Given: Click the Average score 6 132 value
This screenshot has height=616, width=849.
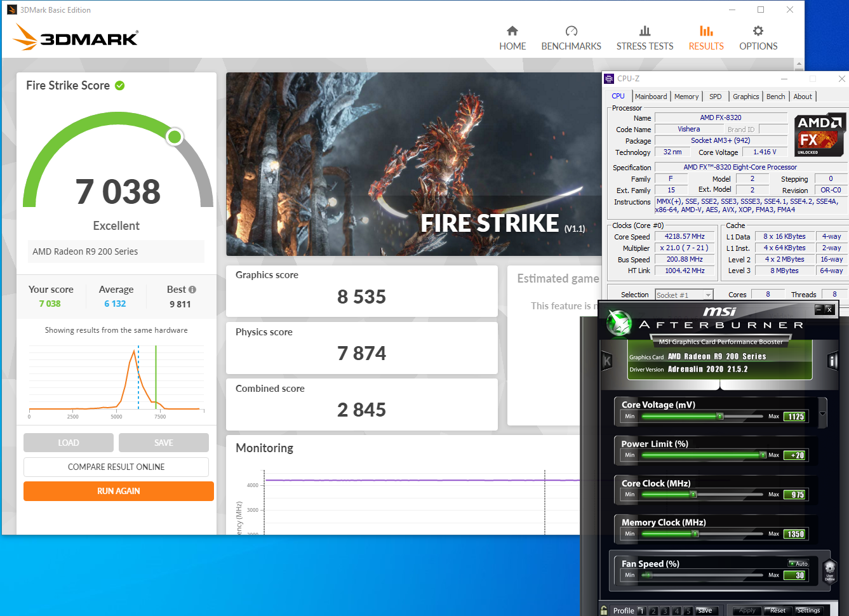Looking at the screenshot, I should pos(115,304).
